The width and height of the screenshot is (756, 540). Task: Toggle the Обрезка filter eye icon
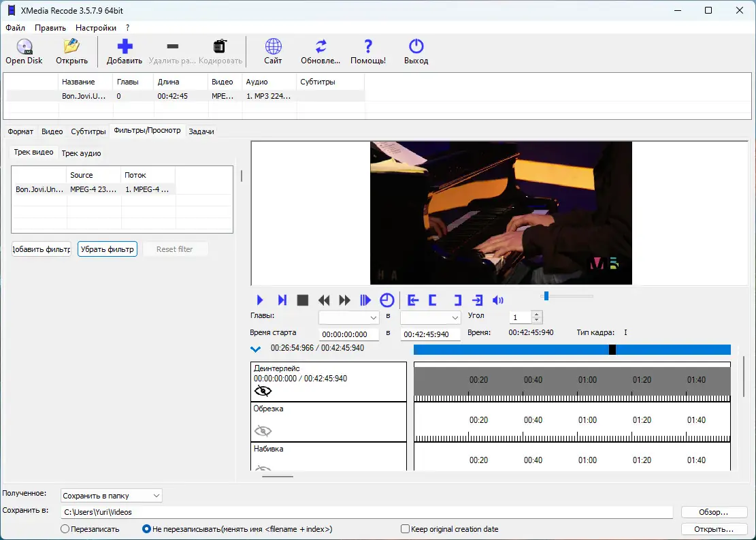[263, 430]
